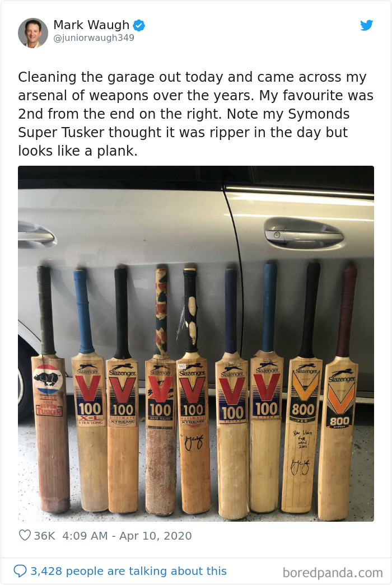
Task: Click the boredpanda.com watermark
Action: coord(333,572)
